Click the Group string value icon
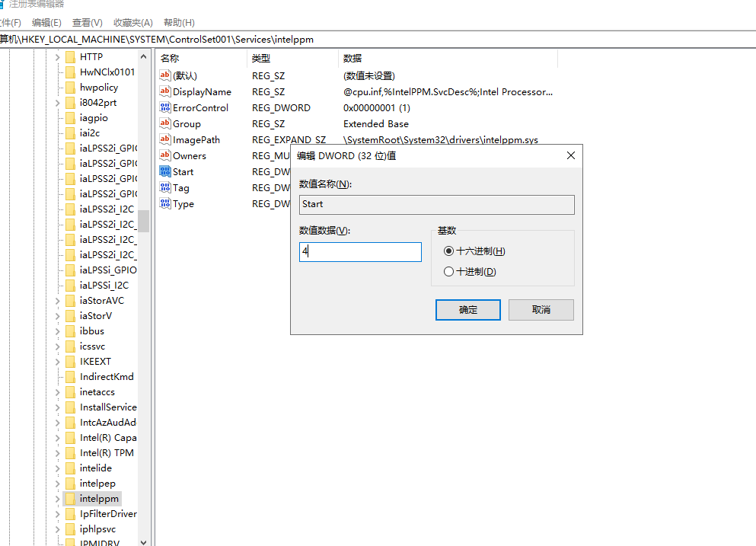This screenshot has height=546, width=756. (165, 123)
